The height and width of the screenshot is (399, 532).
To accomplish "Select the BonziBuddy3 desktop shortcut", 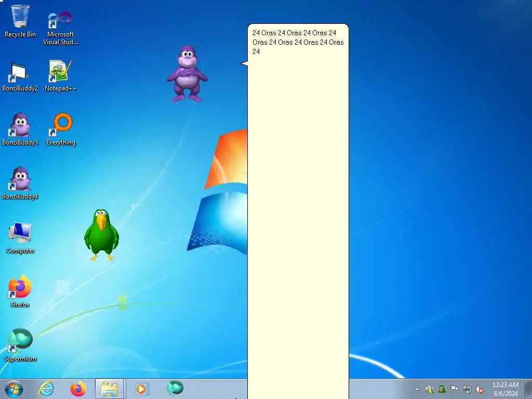I will tap(20, 129).
